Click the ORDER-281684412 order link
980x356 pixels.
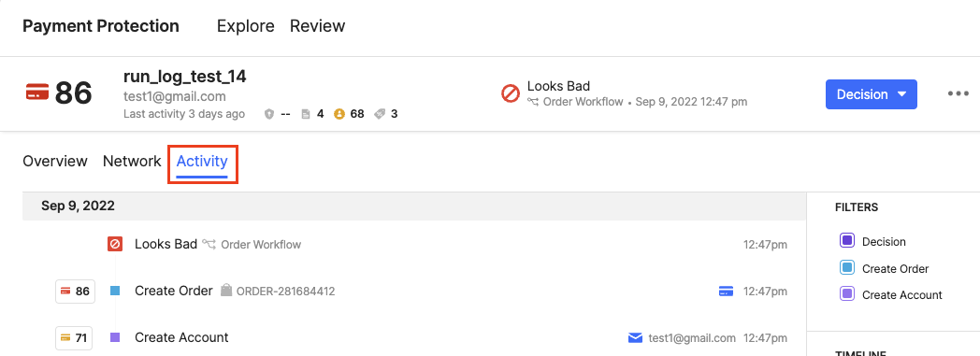point(285,291)
